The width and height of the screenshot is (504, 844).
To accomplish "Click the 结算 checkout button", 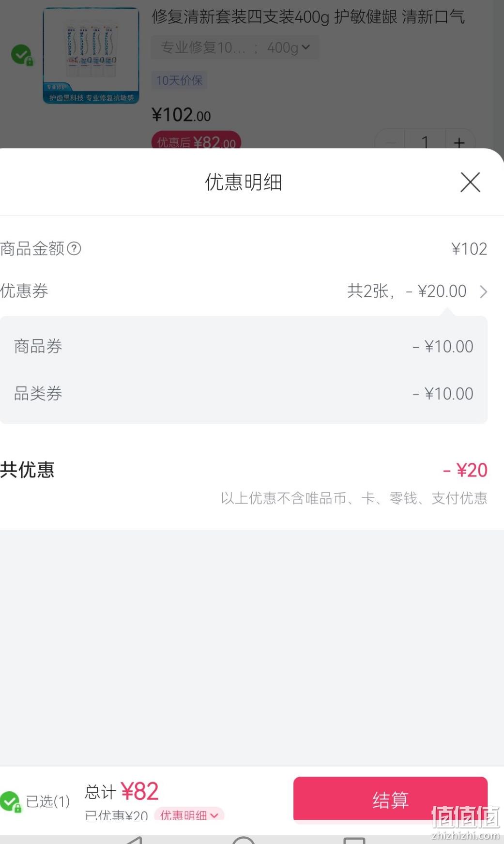I will tap(390, 799).
